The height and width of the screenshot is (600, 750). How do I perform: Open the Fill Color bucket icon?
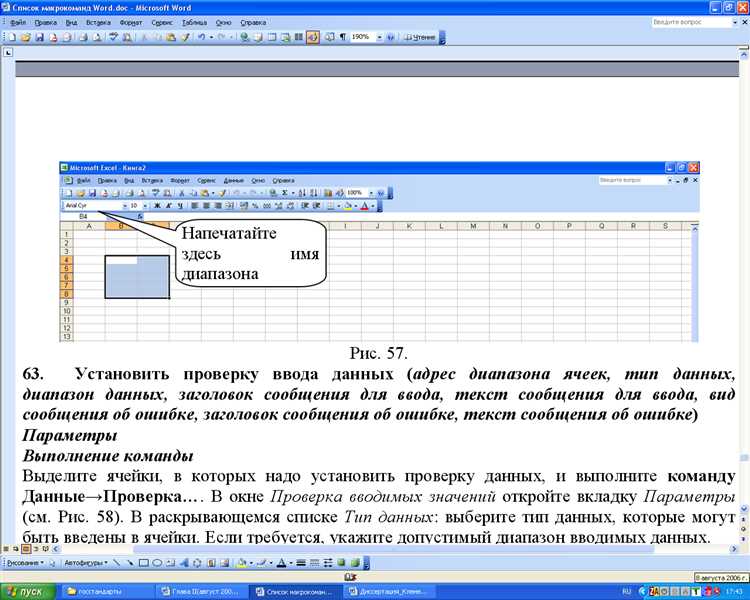(242, 563)
